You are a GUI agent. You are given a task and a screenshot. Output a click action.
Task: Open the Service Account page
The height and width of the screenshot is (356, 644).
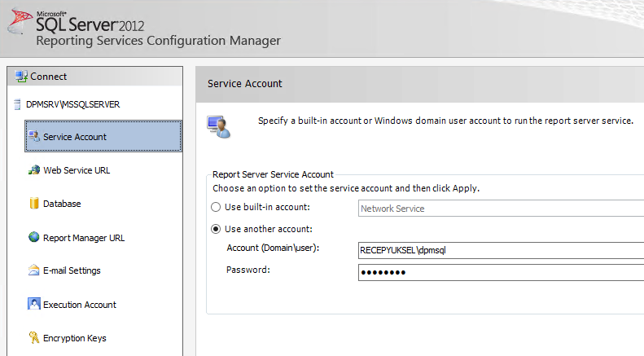[103, 136]
